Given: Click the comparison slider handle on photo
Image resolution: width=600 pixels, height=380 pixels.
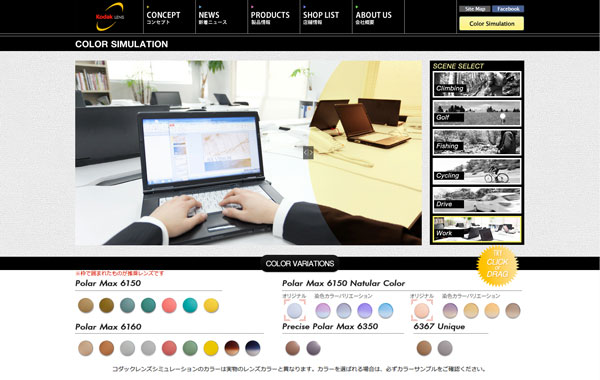Looking at the screenshot, I should coord(308,152).
